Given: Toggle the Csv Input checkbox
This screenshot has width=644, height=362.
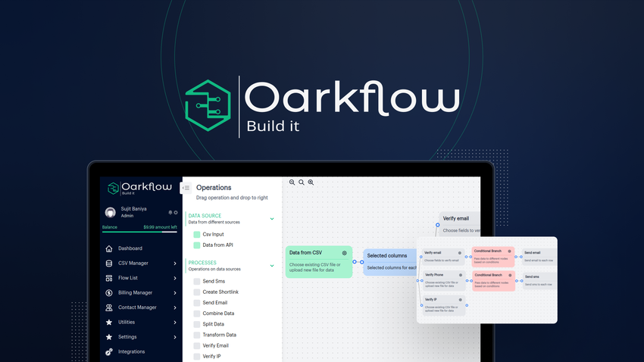Looking at the screenshot, I should (197, 234).
